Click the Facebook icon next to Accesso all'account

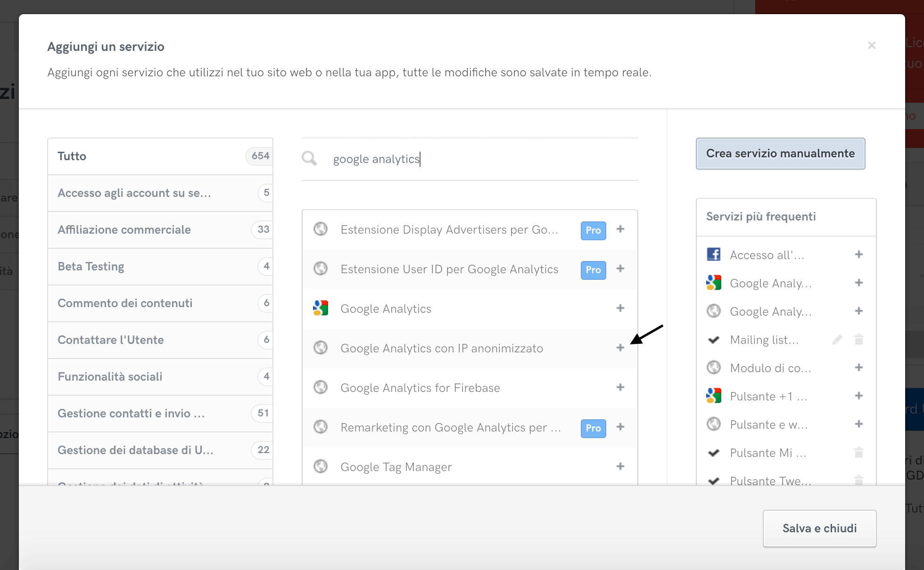coord(714,254)
